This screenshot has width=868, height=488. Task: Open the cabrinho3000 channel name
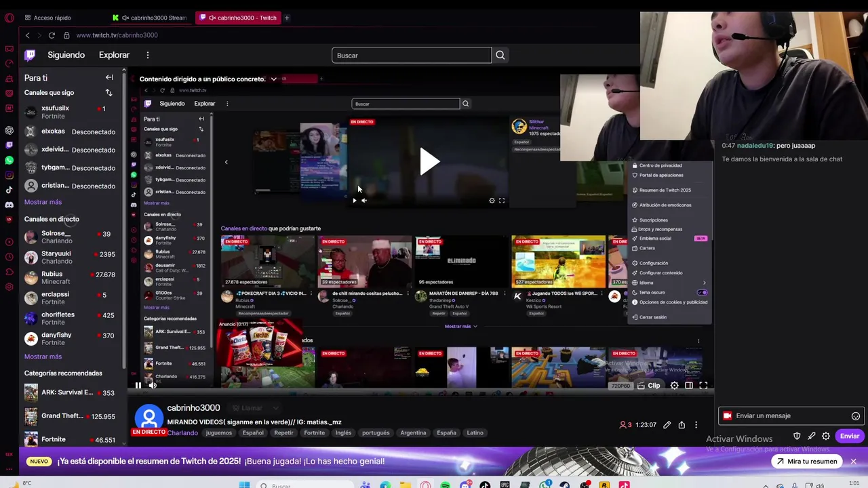(193, 408)
